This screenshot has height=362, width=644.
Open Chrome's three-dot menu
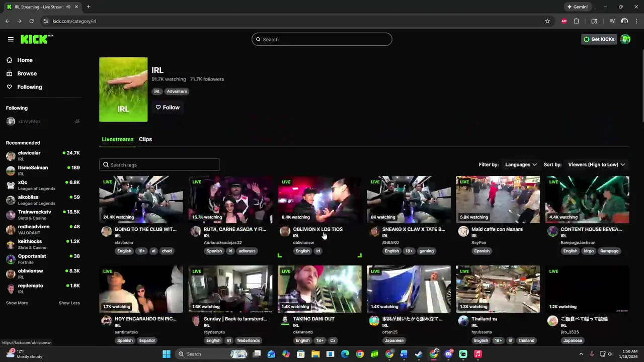tap(637, 21)
